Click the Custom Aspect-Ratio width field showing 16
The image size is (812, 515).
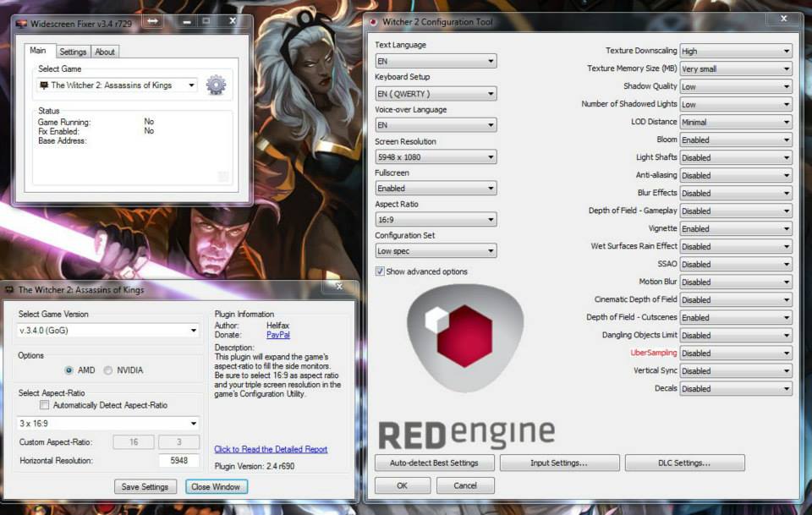click(x=134, y=442)
